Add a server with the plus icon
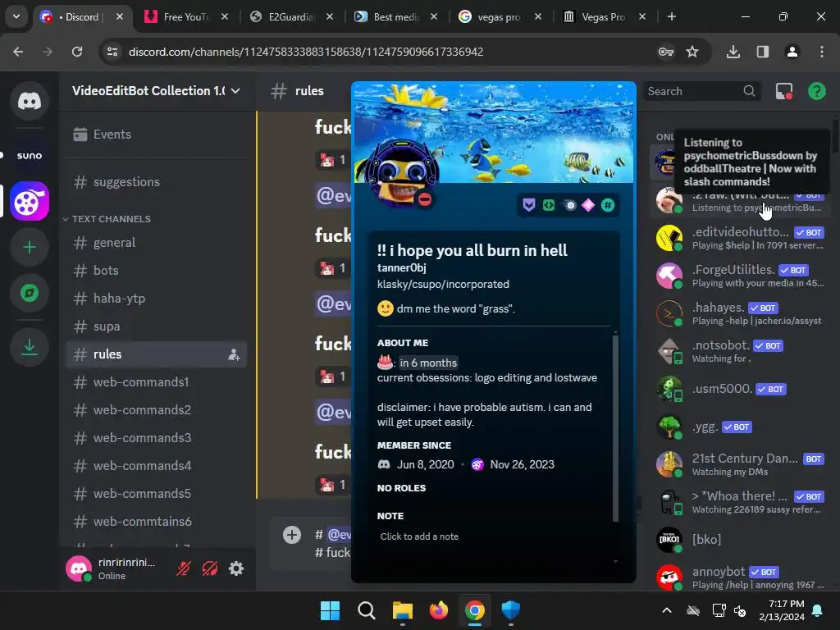The width and height of the screenshot is (840, 630). tap(30, 247)
